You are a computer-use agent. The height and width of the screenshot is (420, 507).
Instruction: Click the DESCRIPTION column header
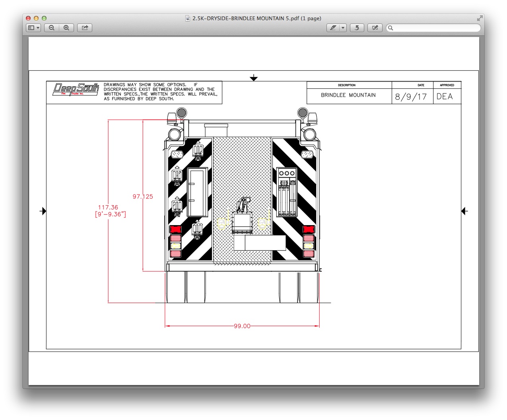tap(347, 85)
